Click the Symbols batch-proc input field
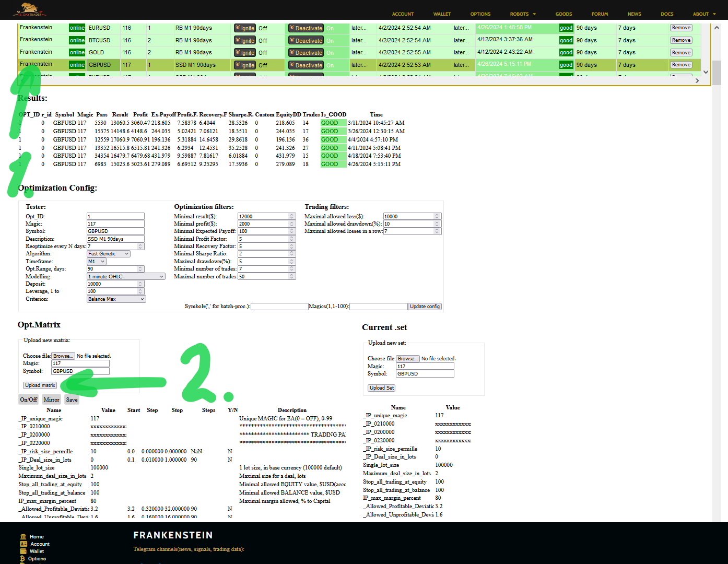The image size is (728, 564). pyautogui.click(x=279, y=307)
